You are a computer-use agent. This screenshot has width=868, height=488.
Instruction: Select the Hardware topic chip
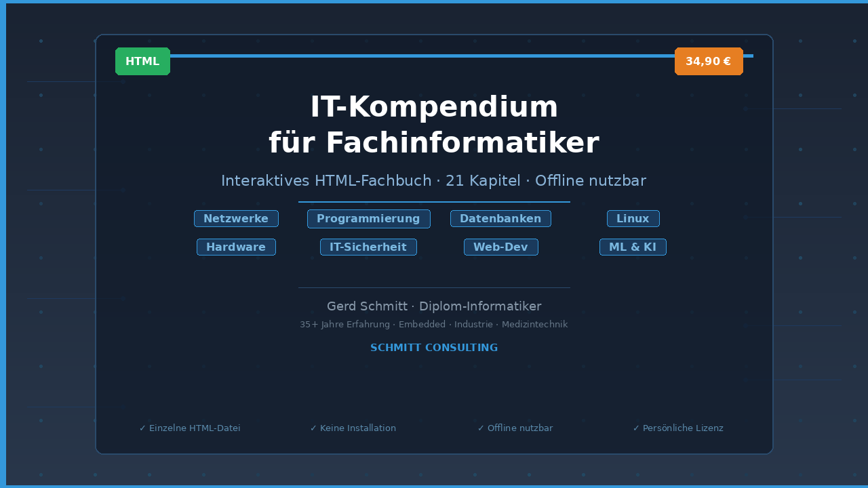click(236, 247)
